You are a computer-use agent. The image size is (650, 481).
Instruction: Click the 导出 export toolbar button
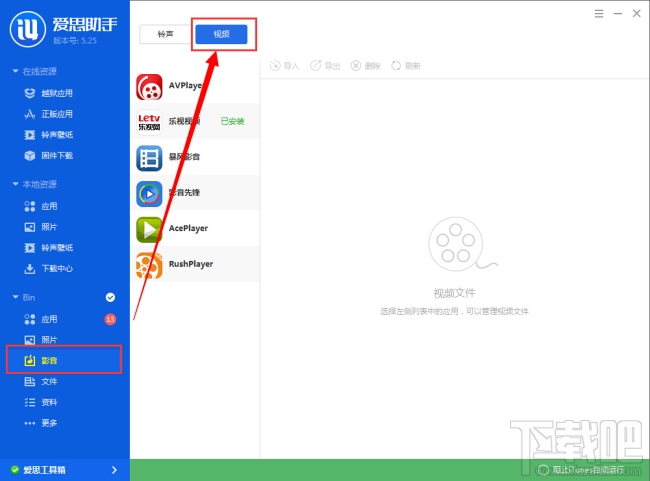[325, 66]
